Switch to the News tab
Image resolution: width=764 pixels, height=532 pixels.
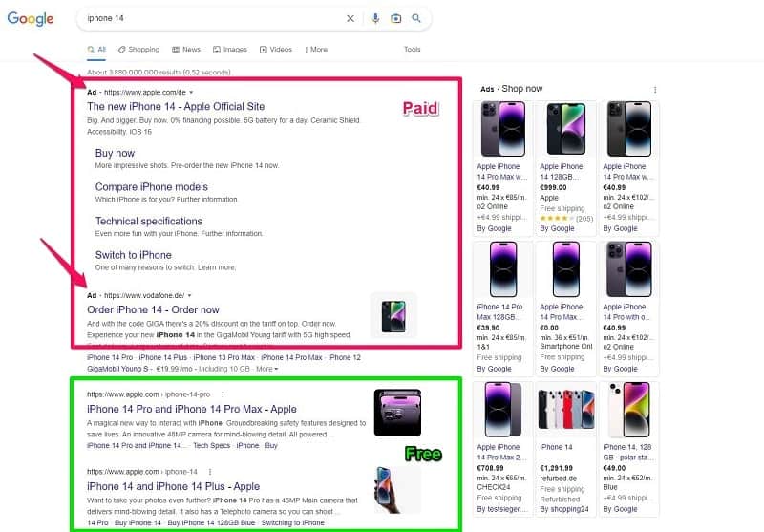click(186, 50)
